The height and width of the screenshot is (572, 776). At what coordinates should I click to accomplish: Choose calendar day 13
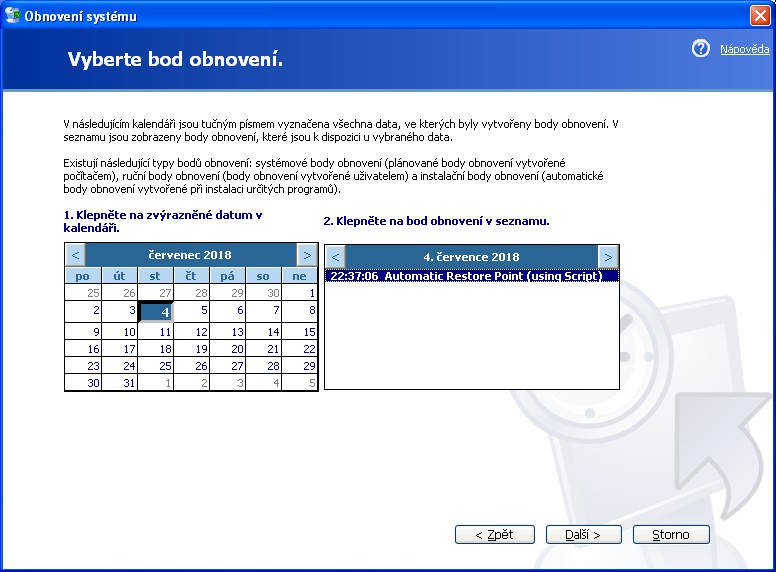pyautogui.click(x=228, y=332)
